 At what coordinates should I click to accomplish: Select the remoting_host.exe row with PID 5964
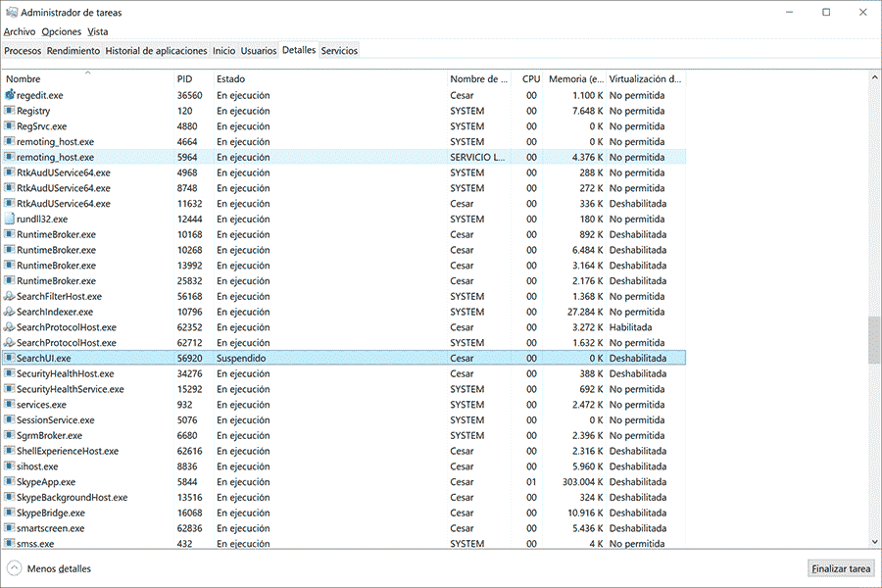344,157
